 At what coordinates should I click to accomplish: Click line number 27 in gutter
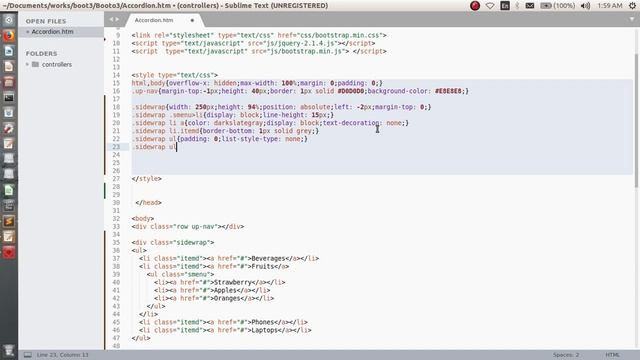[x=116, y=179]
